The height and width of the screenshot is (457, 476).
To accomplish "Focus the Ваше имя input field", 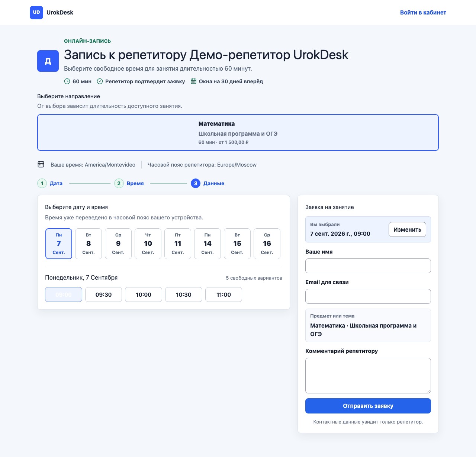I will [368, 266].
